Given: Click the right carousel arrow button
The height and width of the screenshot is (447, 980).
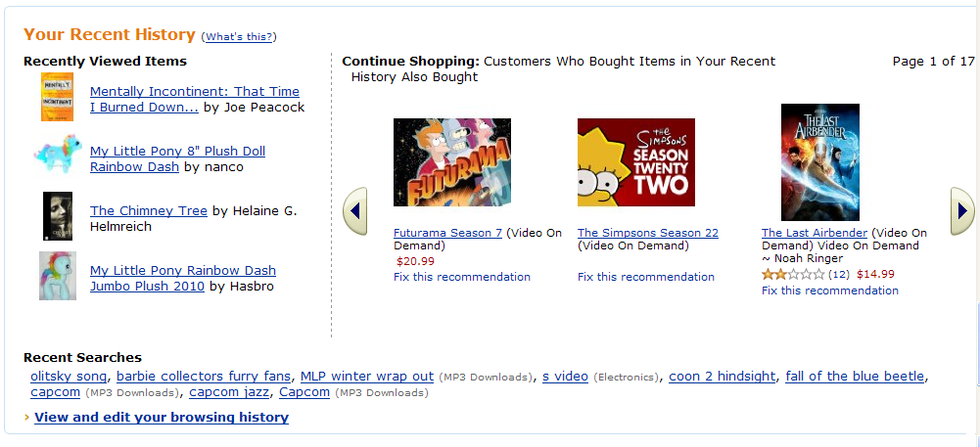Looking at the screenshot, I should click(x=962, y=211).
